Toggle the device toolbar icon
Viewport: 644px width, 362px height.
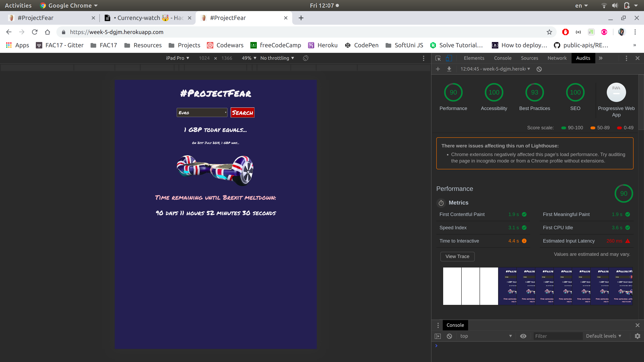[x=449, y=58]
